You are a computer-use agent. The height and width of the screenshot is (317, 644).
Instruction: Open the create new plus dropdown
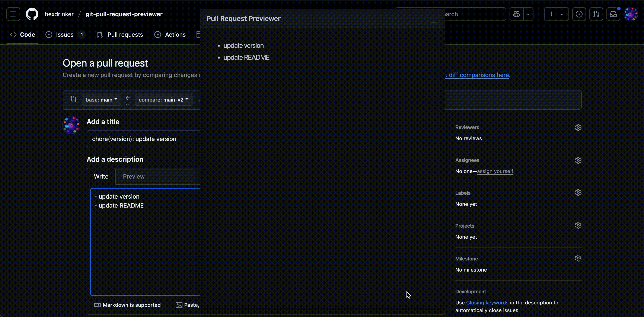pos(556,14)
